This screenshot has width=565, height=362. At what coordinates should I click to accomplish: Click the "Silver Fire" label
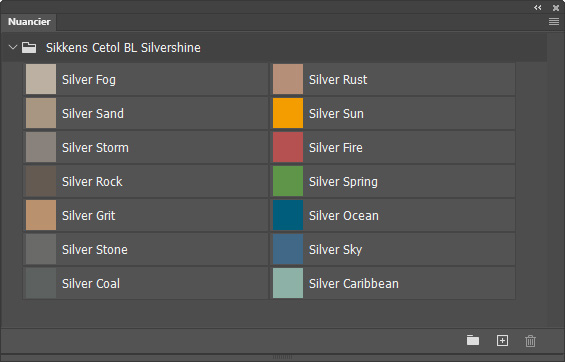click(x=335, y=148)
